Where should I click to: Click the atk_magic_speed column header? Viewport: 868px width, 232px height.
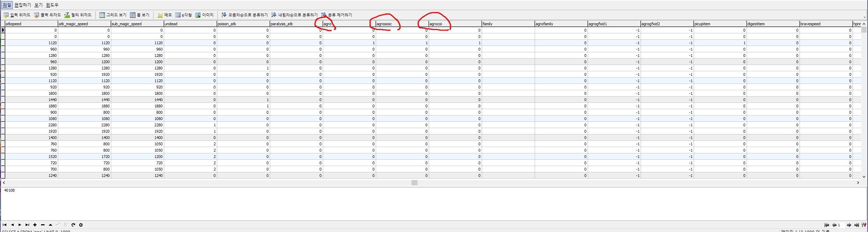[x=84, y=24]
